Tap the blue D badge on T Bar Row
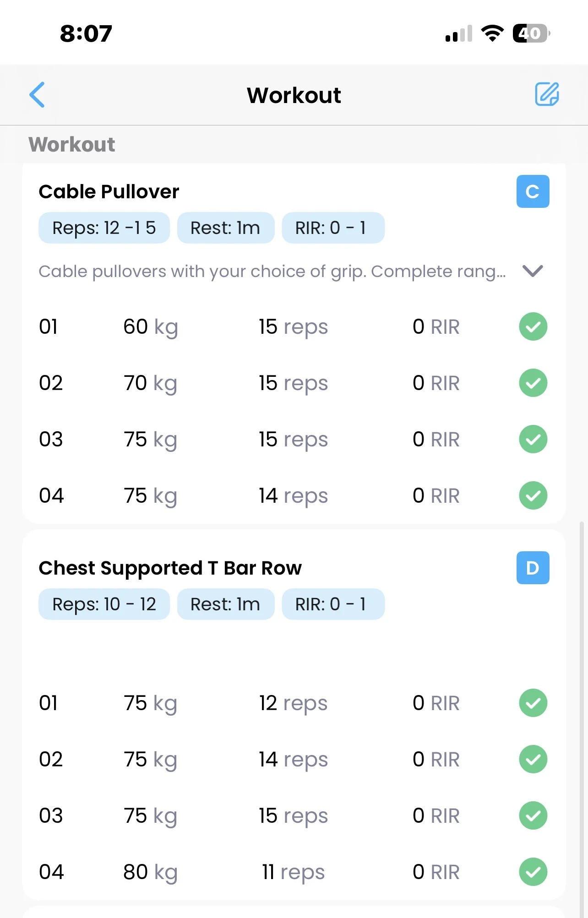 pos(533,568)
